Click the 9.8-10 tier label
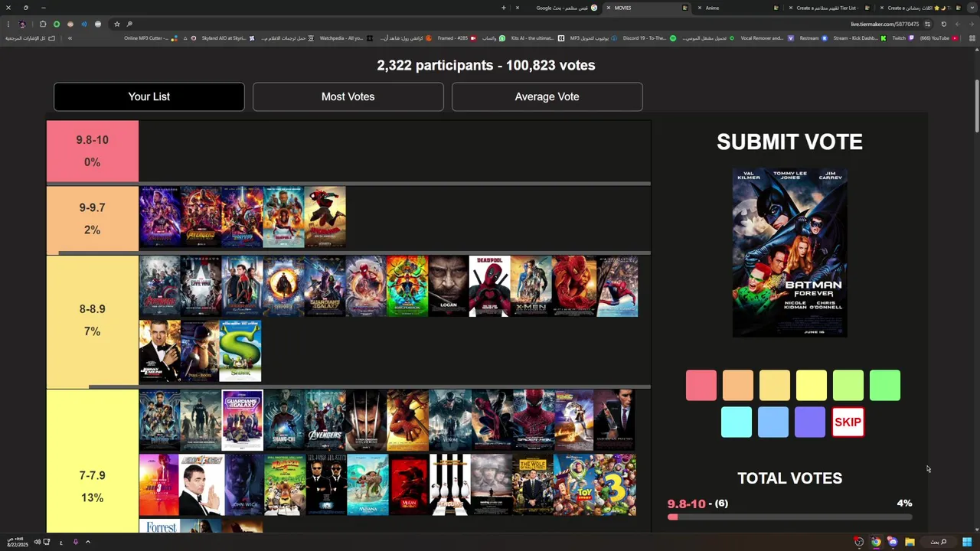The image size is (980, 551). tap(93, 151)
